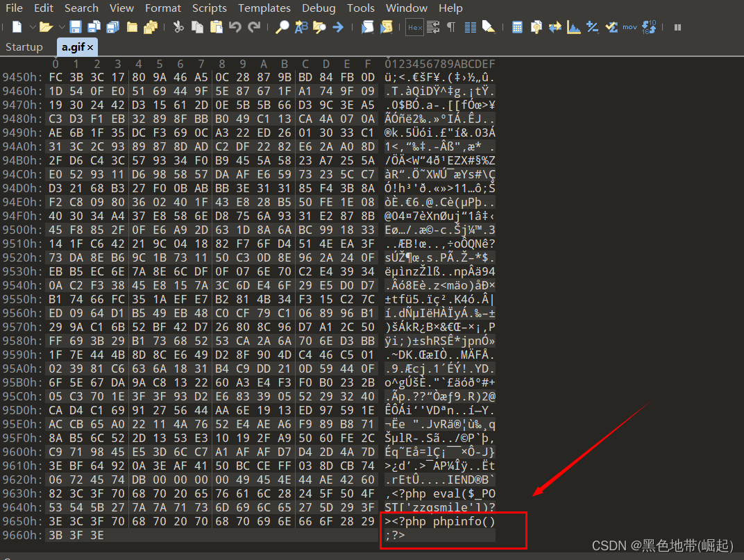Save the file with the Save icon
The image size is (744, 560).
76,27
